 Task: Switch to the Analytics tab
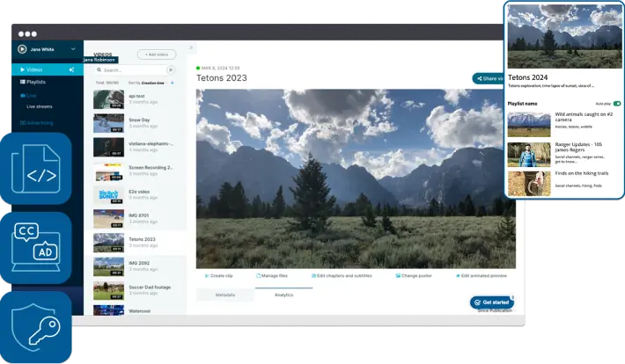click(283, 295)
